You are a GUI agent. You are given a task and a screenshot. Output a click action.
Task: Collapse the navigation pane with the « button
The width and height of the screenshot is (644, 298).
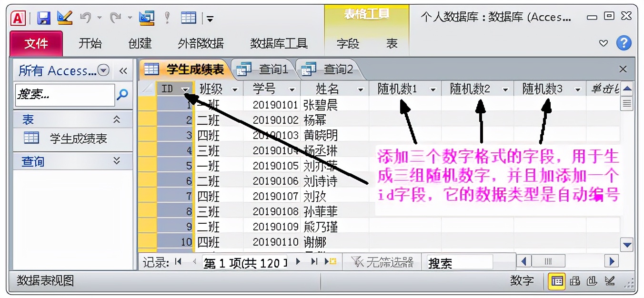(x=123, y=70)
